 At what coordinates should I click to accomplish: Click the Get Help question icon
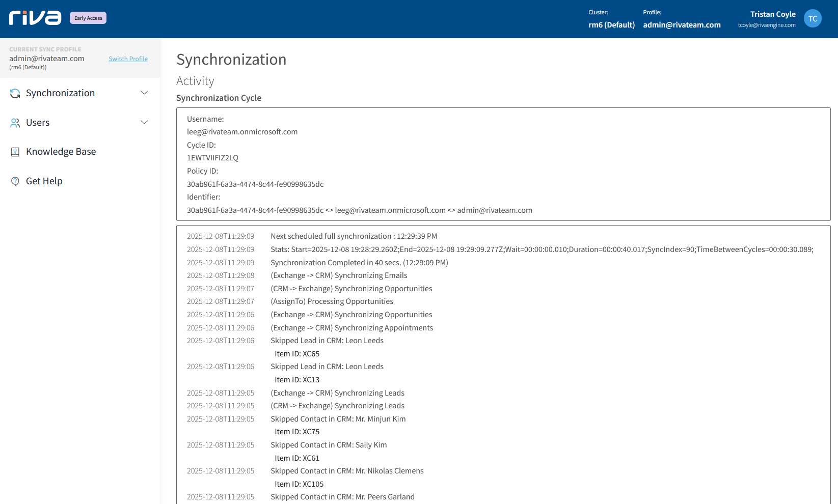click(15, 181)
